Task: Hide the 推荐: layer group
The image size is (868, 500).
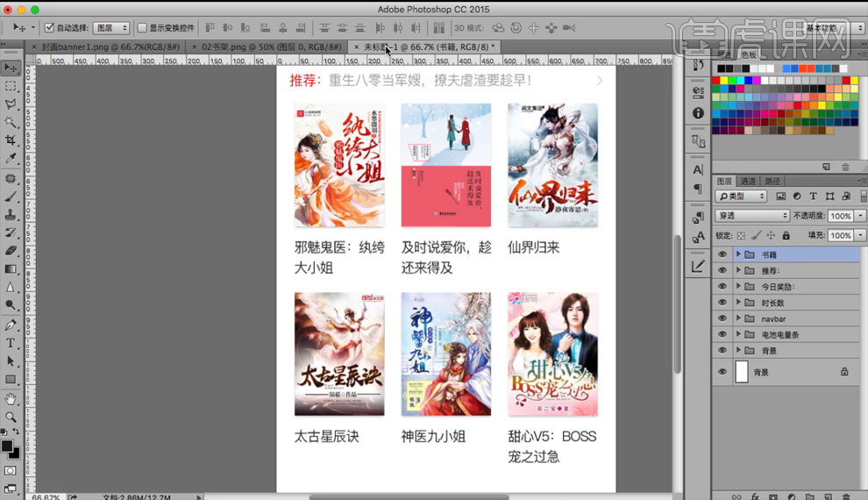Action: coord(722,271)
